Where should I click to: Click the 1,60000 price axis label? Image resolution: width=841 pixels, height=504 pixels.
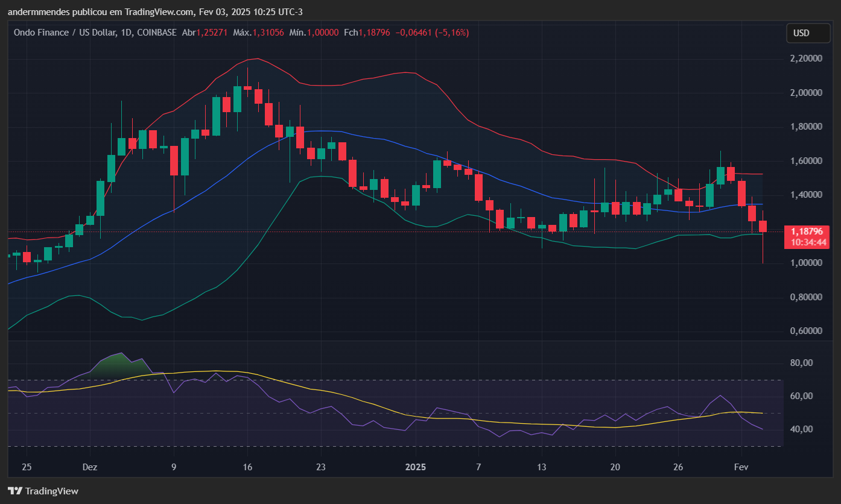tap(807, 161)
